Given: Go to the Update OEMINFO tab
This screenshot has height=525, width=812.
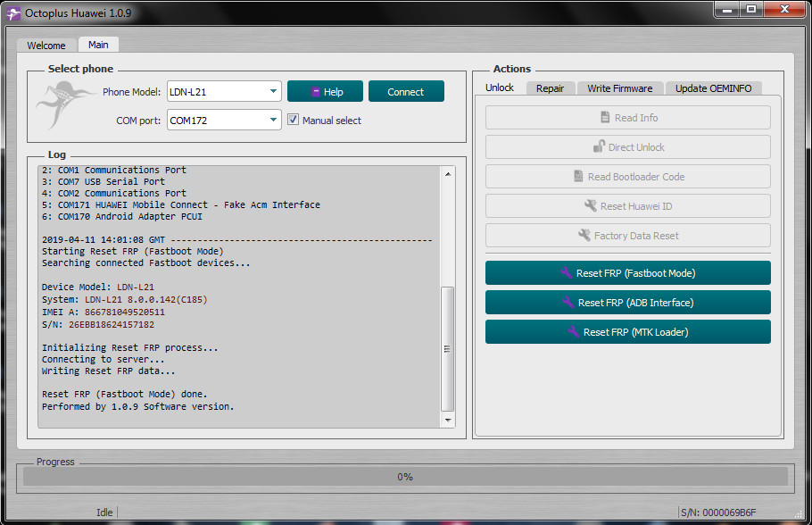Looking at the screenshot, I should click(713, 88).
